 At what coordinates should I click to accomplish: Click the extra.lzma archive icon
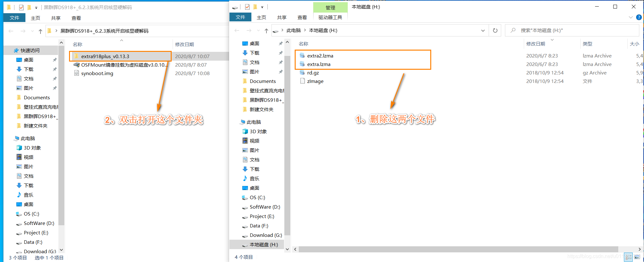[x=302, y=64]
